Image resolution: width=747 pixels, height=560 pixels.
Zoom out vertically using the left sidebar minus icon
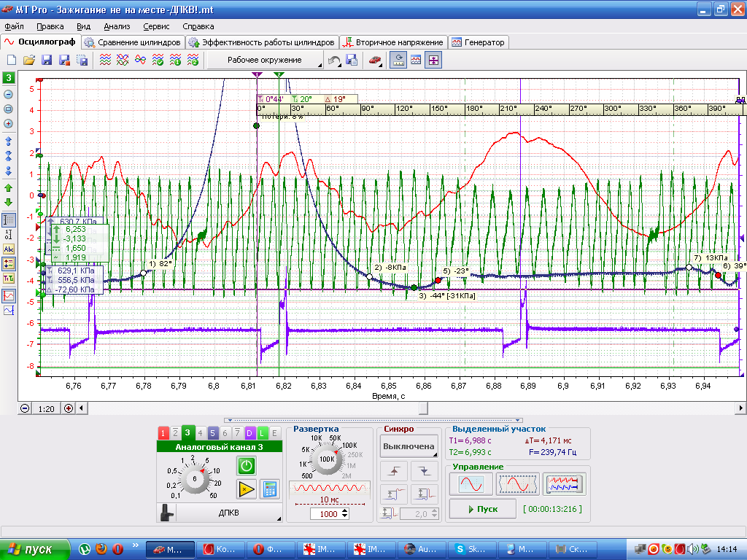(x=8, y=94)
